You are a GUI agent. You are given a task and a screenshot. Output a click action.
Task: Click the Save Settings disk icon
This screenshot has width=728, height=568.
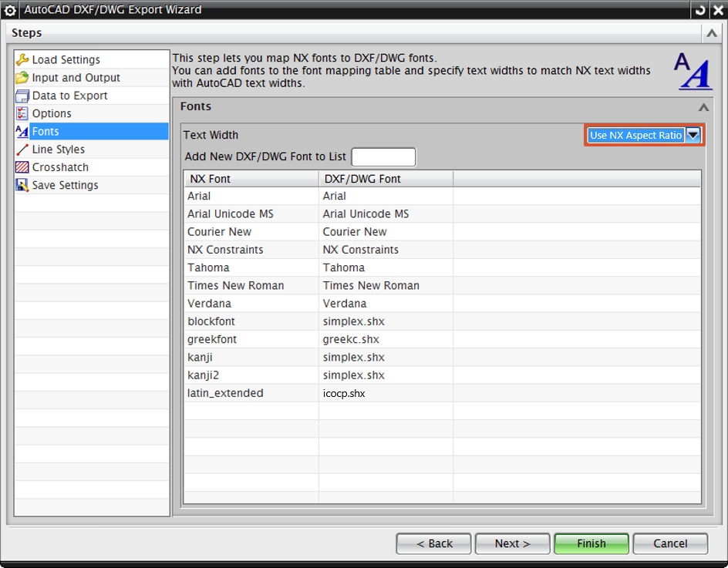[x=22, y=185]
